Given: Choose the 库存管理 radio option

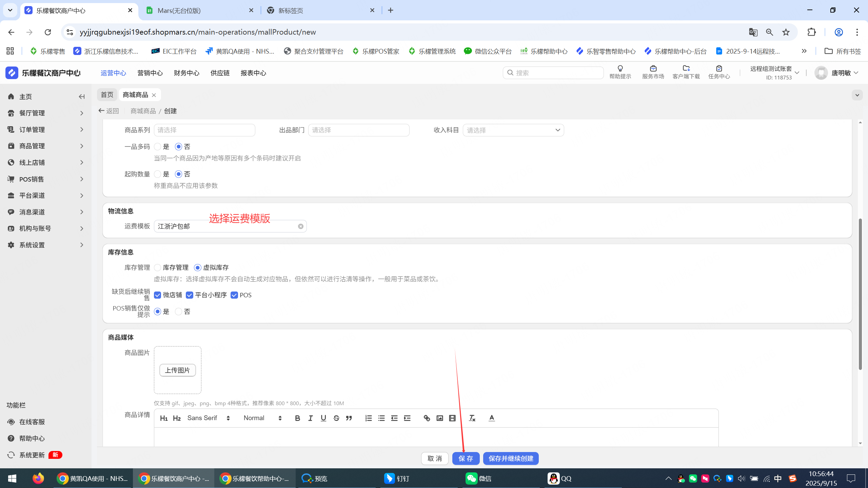Looking at the screenshot, I should [x=157, y=267].
